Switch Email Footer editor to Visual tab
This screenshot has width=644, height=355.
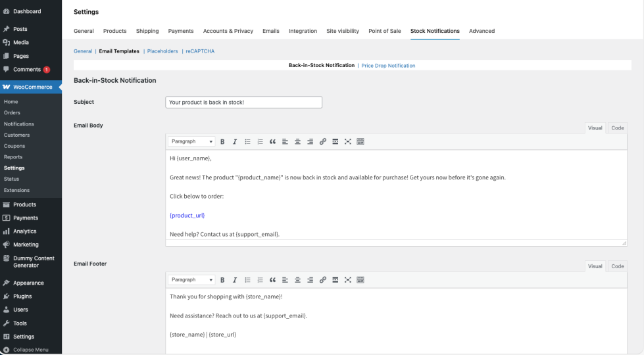pyautogui.click(x=595, y=266)
